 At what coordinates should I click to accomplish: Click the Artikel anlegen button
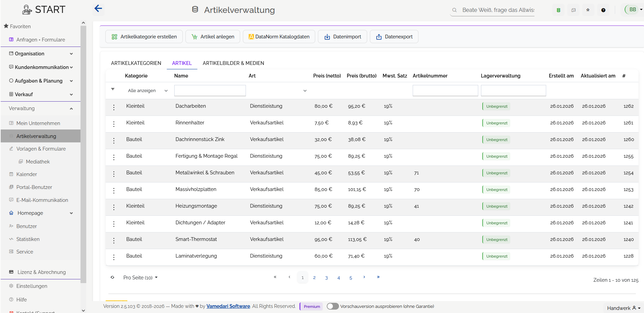pos(213,36)
